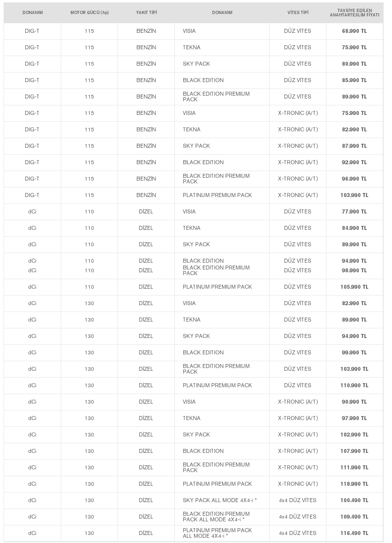Image resolution: width=392 pixels, height=543 pixels.
Task: Select the 96.990 TL price cell
Action: click(354, 179)
